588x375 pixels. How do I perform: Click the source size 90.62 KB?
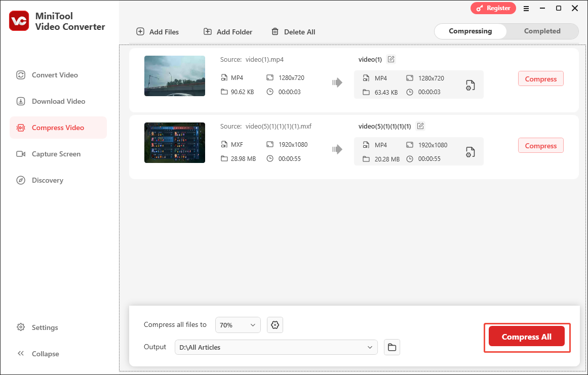(242, 92)
